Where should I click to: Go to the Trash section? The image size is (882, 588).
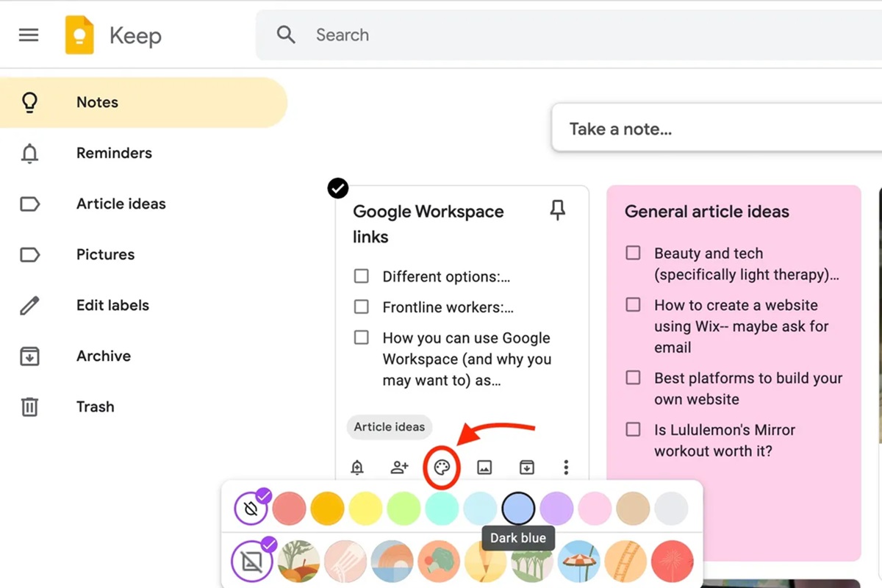(143, 406)
